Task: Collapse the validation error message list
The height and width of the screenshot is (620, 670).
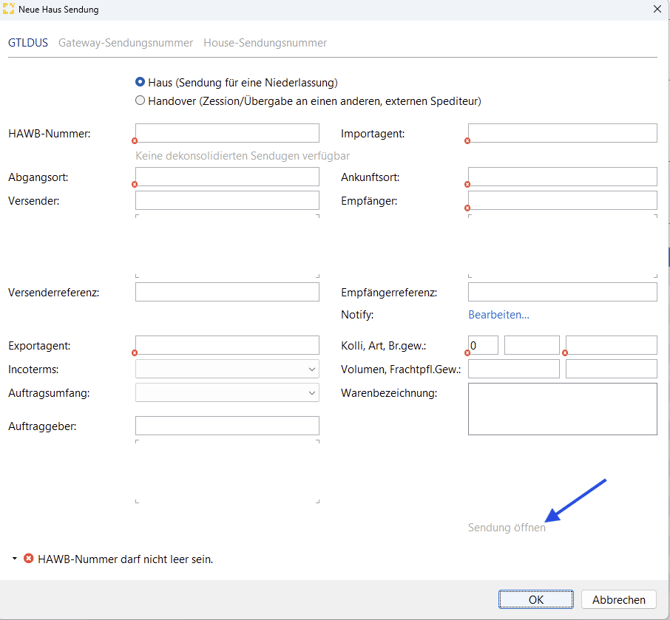Action: [14, 559]
